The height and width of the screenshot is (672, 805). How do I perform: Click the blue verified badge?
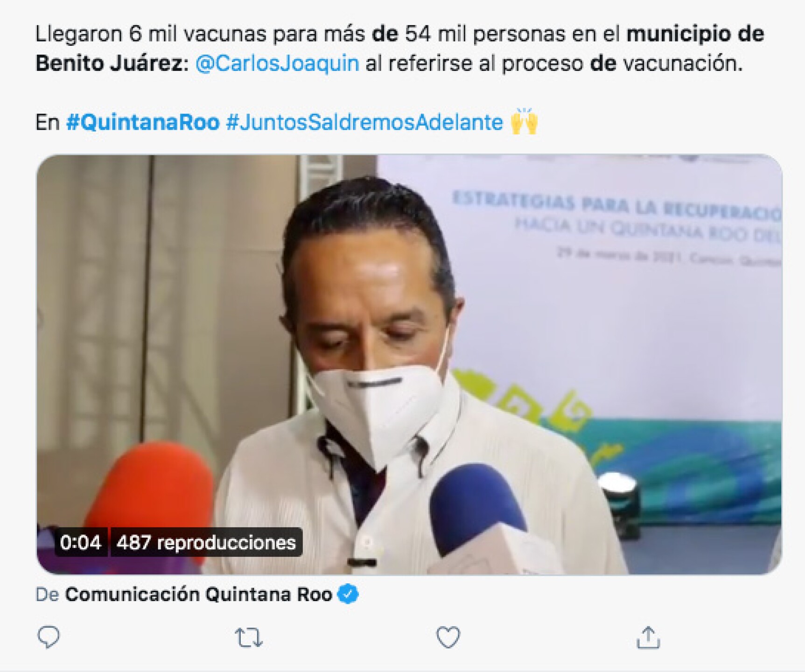tap(348, 595)
